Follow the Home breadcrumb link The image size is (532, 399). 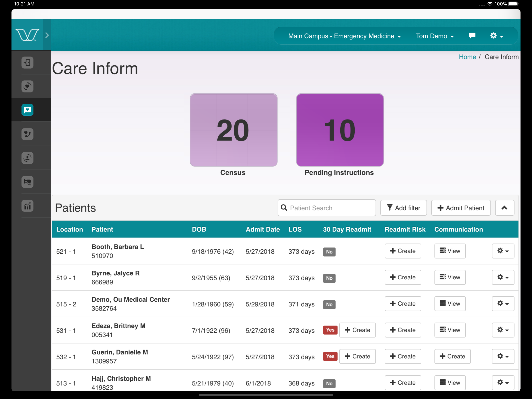[467, 57]
